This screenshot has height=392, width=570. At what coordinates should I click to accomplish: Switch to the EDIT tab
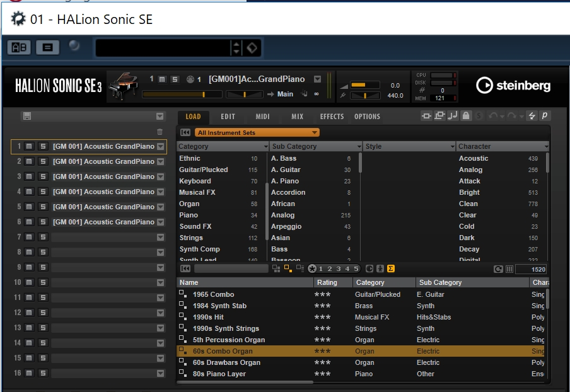click(x=228, y=117)
